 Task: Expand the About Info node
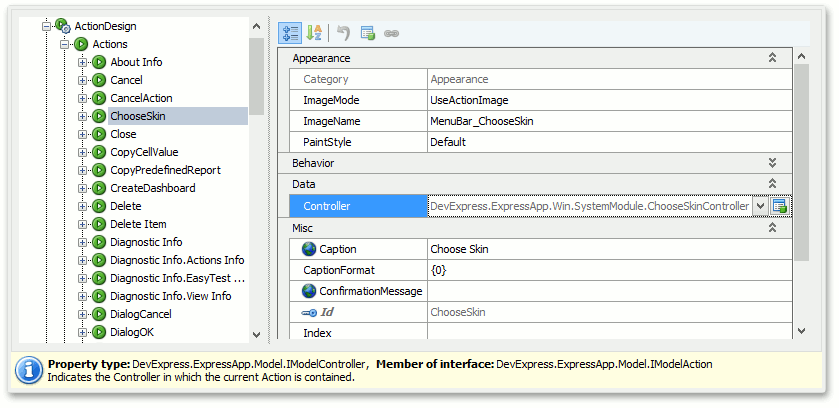tap(82, 62)
